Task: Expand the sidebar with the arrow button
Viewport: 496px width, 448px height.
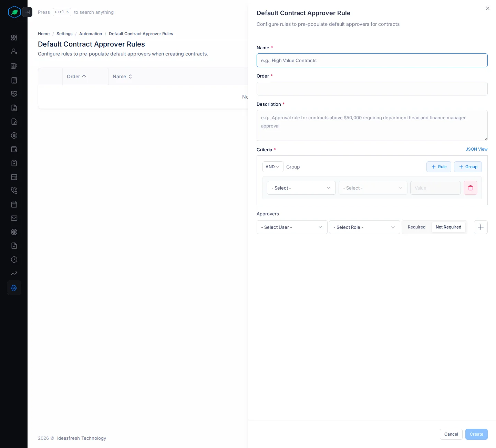Action: point(27,12)
